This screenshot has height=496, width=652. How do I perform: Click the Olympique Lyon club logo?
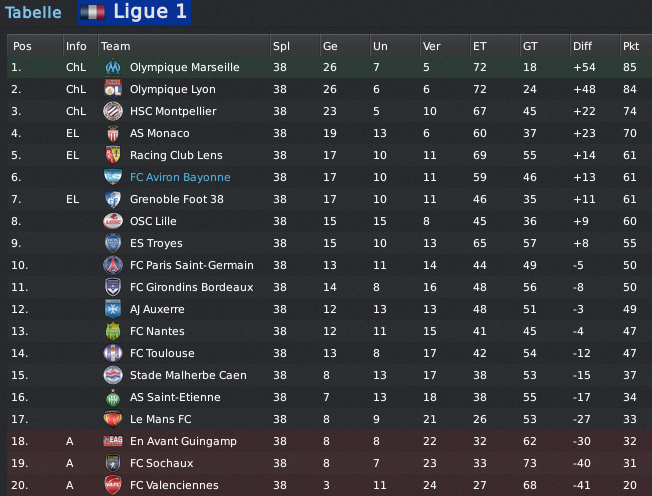coord(113,89)
